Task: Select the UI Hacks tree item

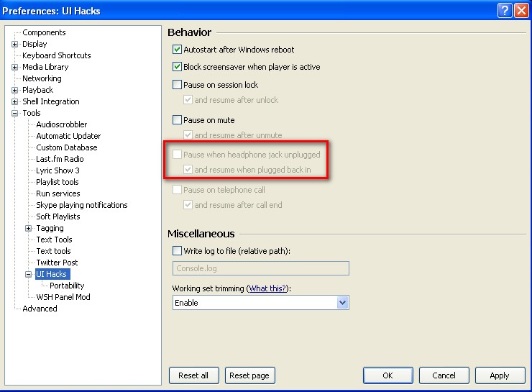Action: [51, 274]
